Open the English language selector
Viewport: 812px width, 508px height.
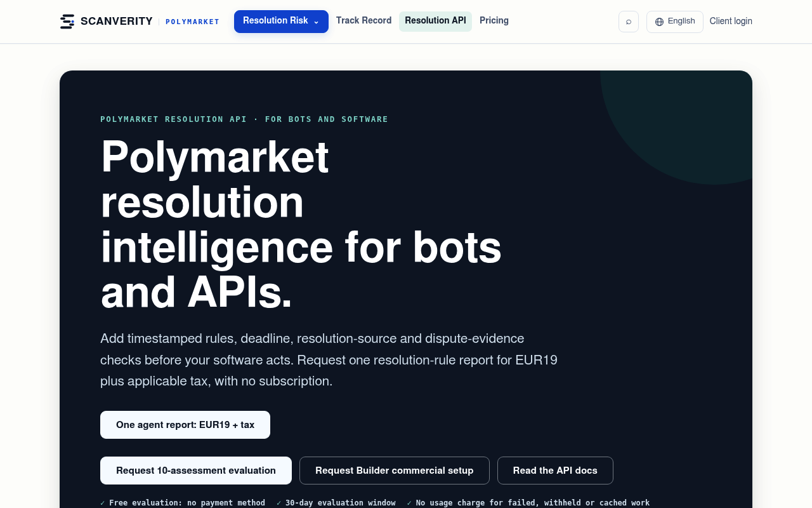click(x=675, y=22)
